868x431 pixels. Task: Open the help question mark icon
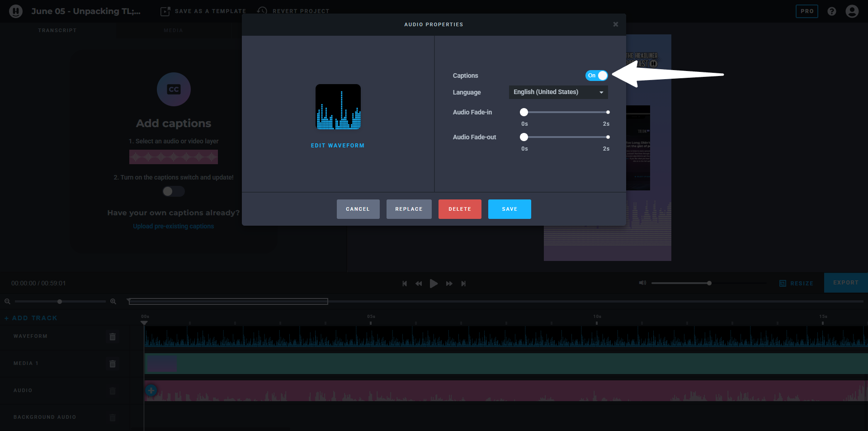831,11
